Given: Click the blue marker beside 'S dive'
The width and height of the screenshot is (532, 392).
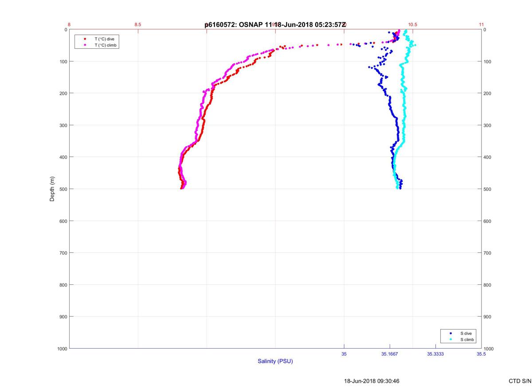Looking at the screenshot, I should point(451,333).
